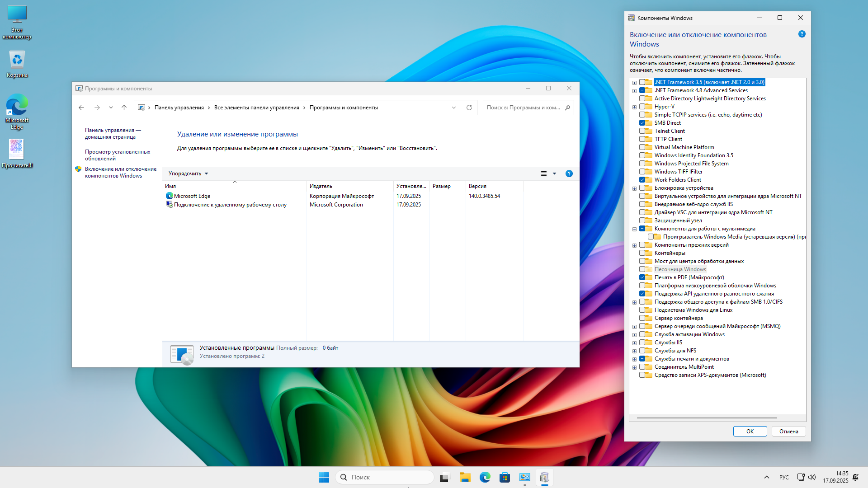This screenshot has height=488, width=868.
Task: Click the Microsoft Store icon on the taskbar
Action: pyautogui.click(x=505, y=477)
